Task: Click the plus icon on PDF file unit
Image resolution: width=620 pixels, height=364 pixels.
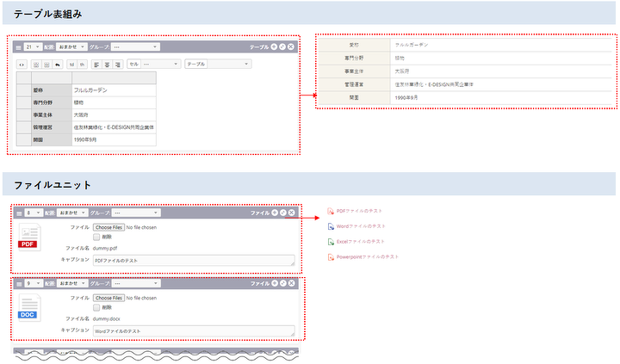Action: pyautogui.click(x=274, y=212)
